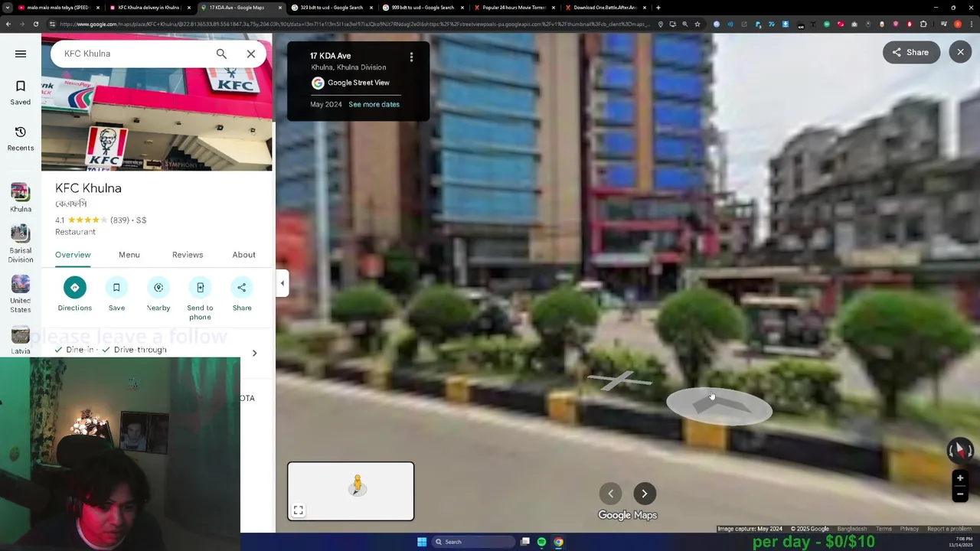Click the See more dates link

click(x=374, y=104)
